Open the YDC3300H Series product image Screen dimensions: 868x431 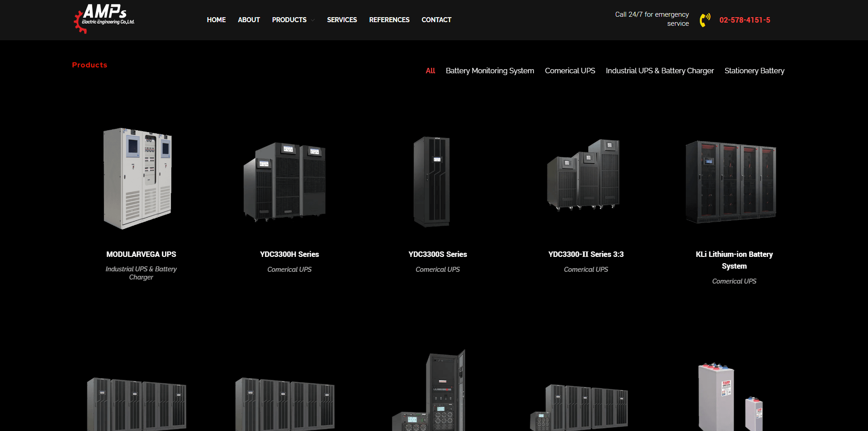point(285,182)
